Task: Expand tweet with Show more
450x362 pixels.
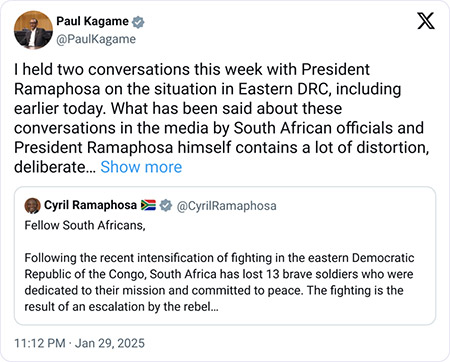Action: [141, 167]
